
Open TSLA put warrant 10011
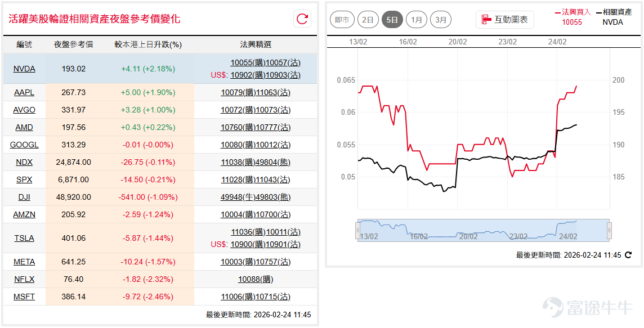coord(283,232)
